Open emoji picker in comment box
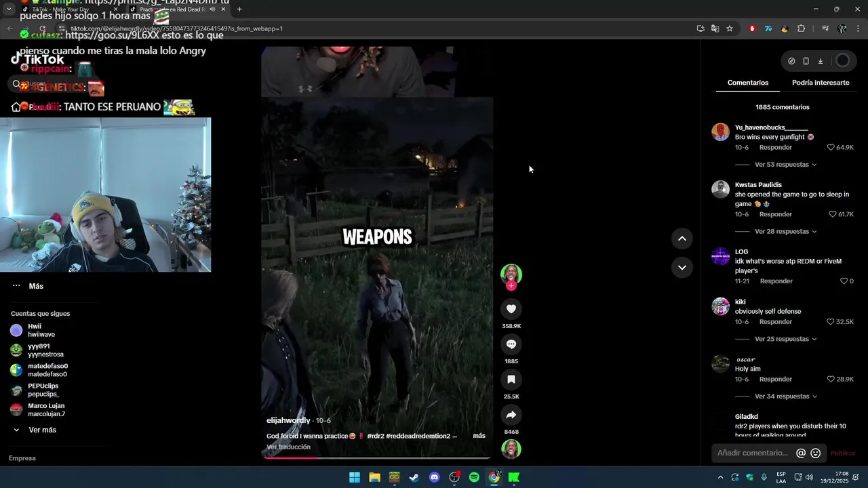Viewport: 868px width, 488px height. click(x=816, y=453)
